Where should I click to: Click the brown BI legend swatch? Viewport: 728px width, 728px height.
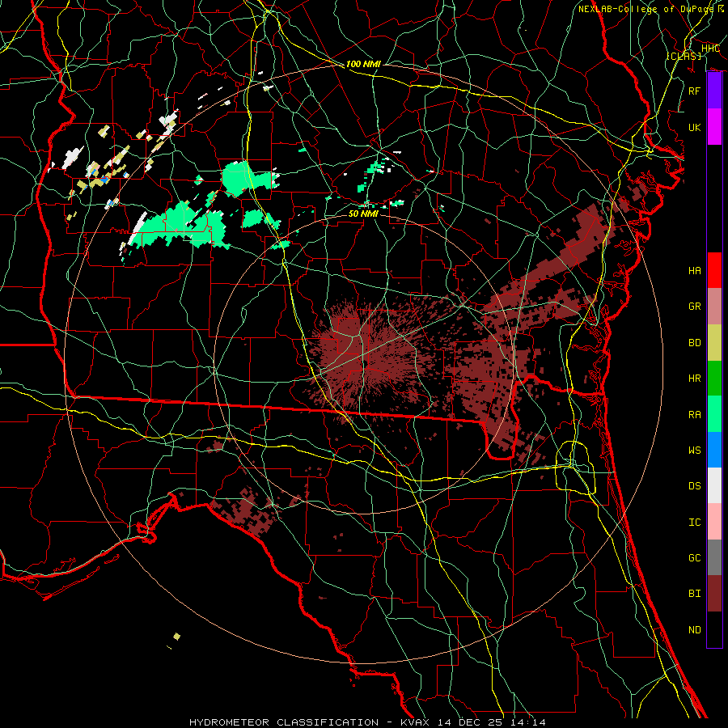point(714,594)
